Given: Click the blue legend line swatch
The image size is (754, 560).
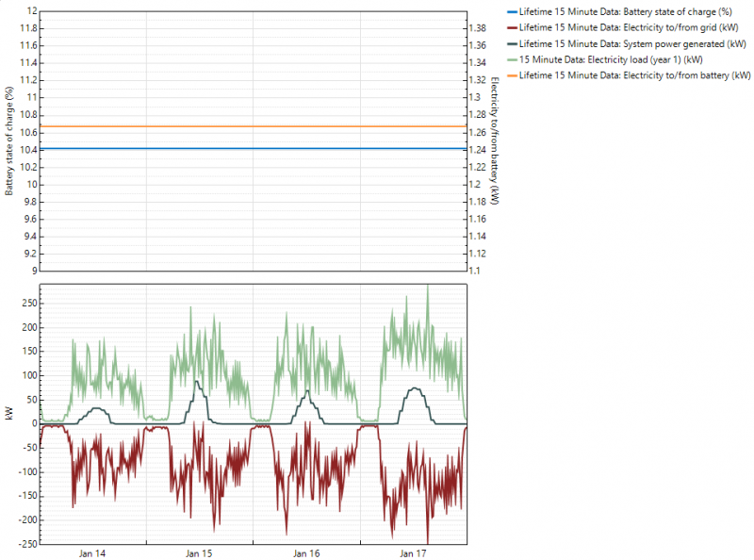Looking at the screenshot, I should pos(506,12).
